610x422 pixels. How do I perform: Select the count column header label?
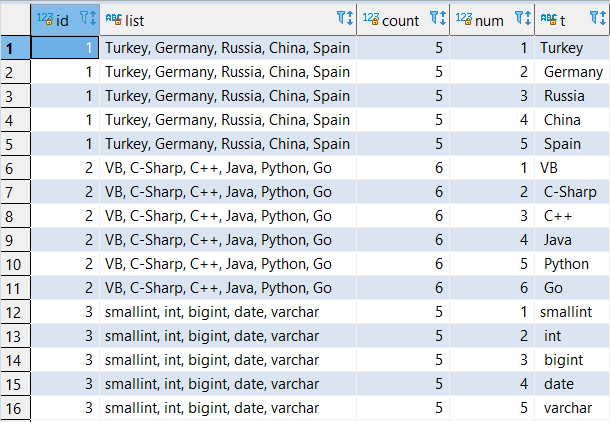[400, 21]
